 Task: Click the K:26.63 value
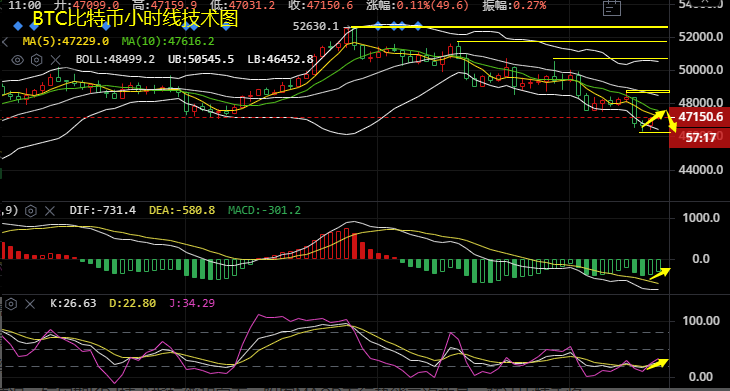(73, 303)
